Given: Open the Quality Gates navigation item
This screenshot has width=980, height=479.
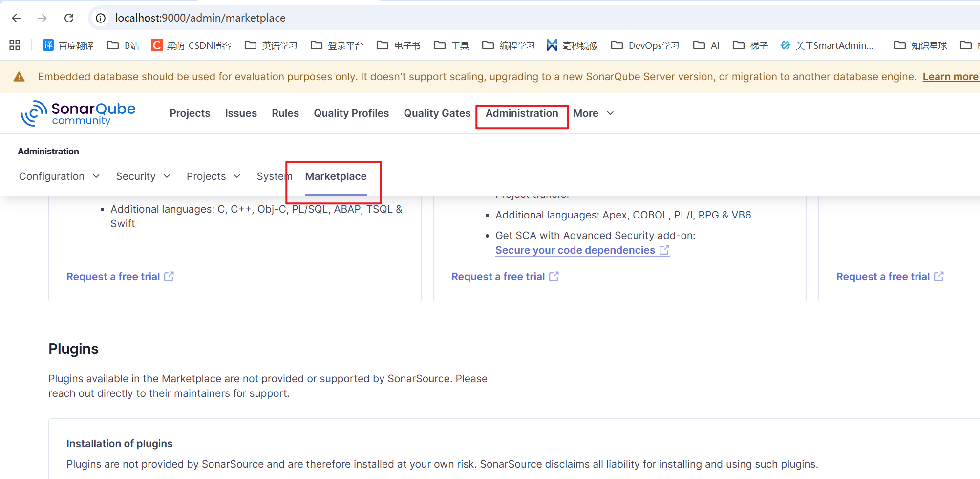Looking at the screenshot, I should pos(437,113).
